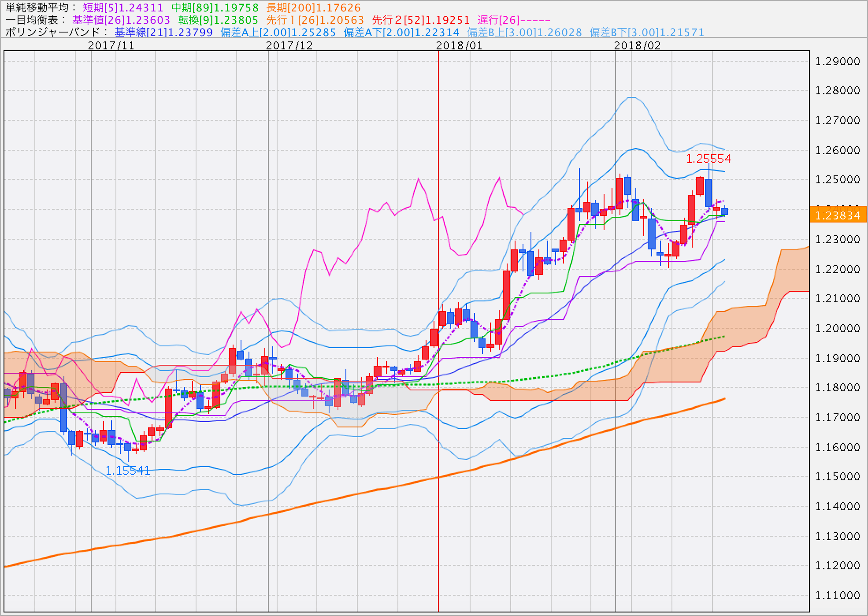Click the 1.28000 price axis label

(838, 90)
